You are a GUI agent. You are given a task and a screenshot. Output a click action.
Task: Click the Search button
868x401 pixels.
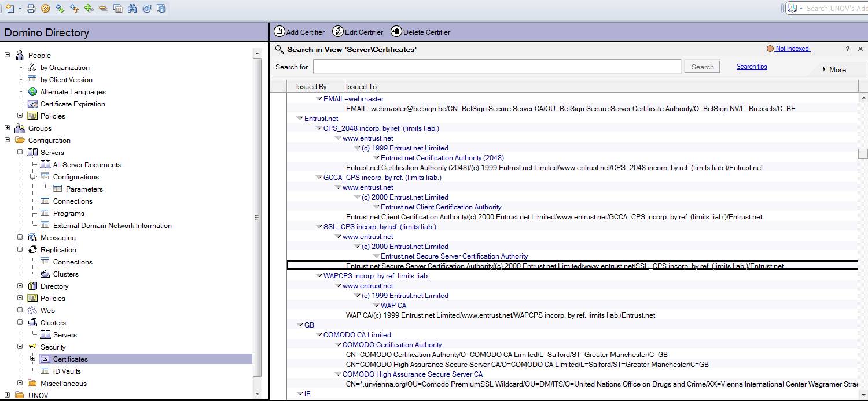[x=703, y=67]
